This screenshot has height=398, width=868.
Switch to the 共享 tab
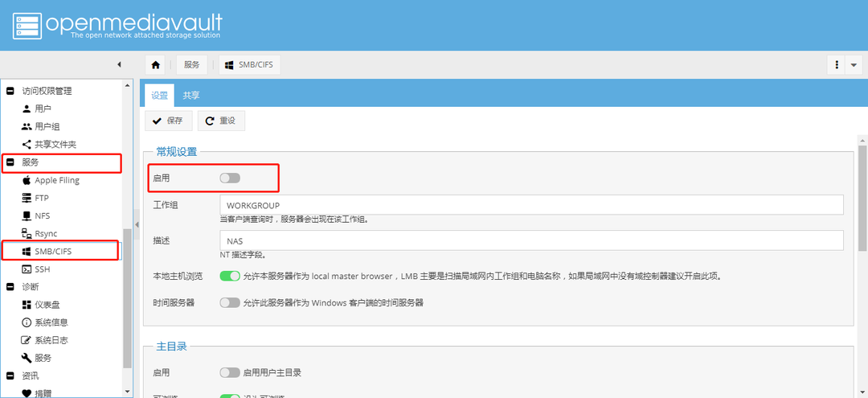click(191, 95)
